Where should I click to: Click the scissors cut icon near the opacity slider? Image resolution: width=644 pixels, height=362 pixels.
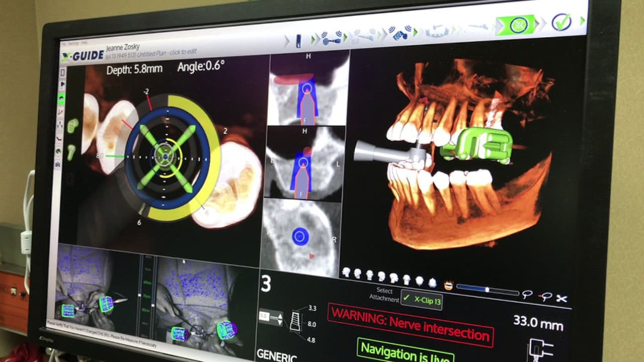[562, 298]
